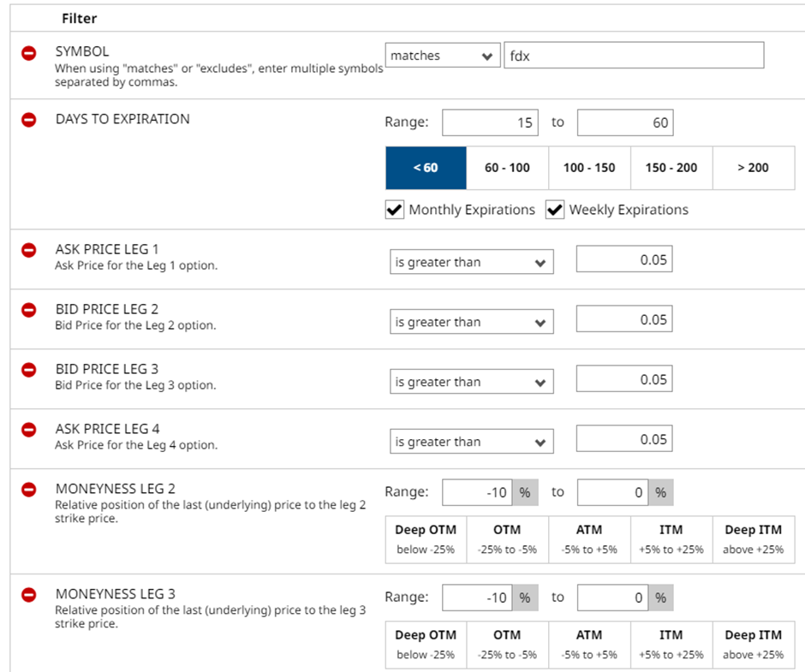Open the Ask Price Leg 4 comparison dropdown

tap(471, 443)
